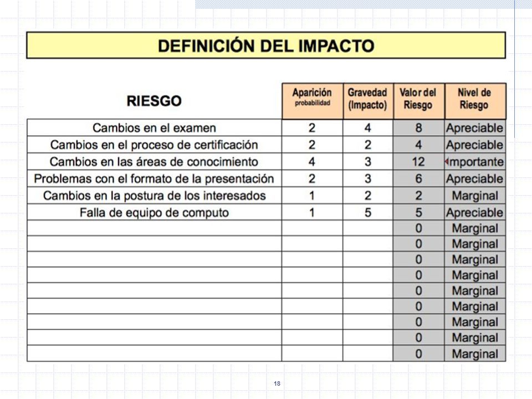The height and width of the screenshot is (399, 532).
Task: Click "Cambios en la postura de los interesados"
Action: point(155,196)
